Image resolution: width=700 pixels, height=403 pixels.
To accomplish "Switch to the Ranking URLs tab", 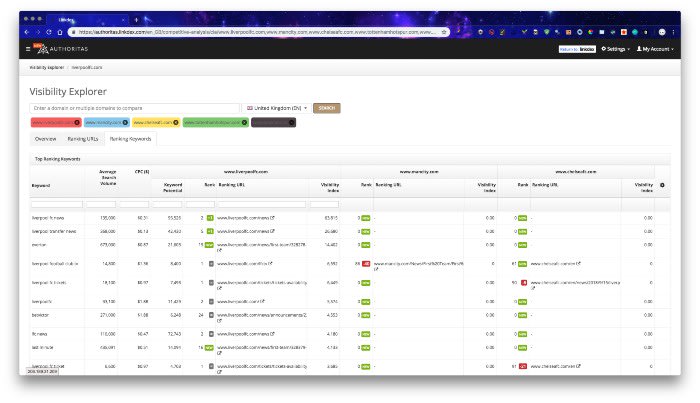I will click(83, 139).
